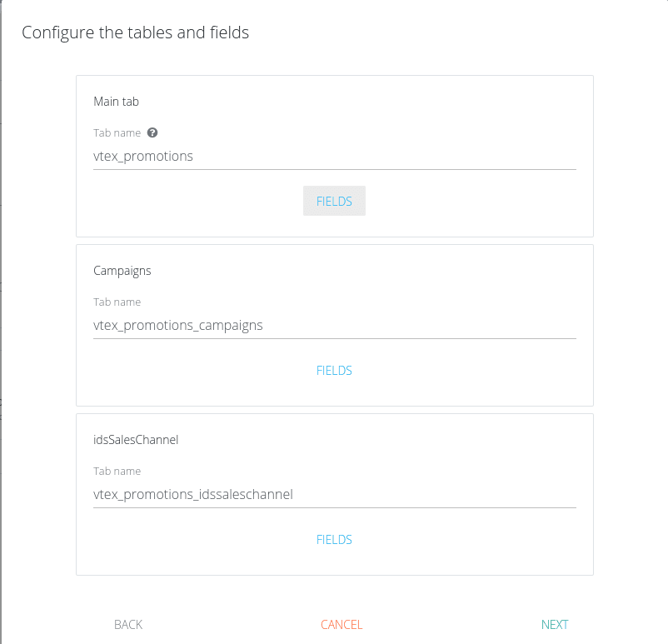Click the Tab name label under idsSalesChannel
This screenshot has width=668, height=644.
117,472
